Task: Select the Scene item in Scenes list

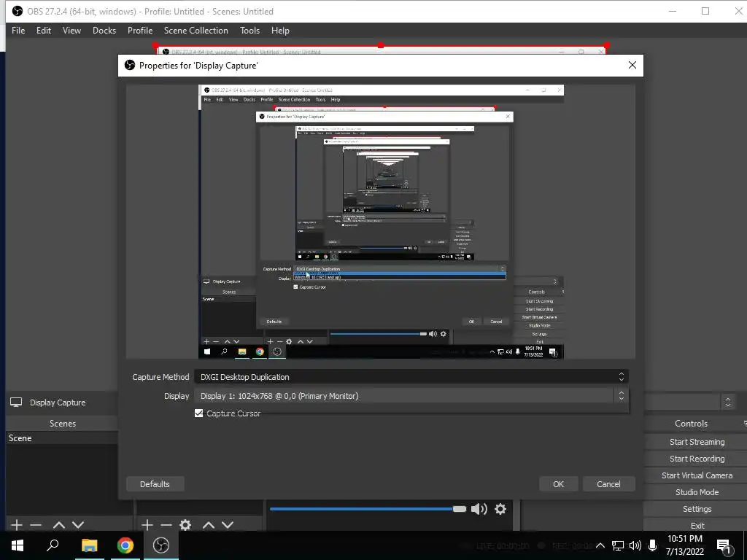Action: tap(62, 438)
